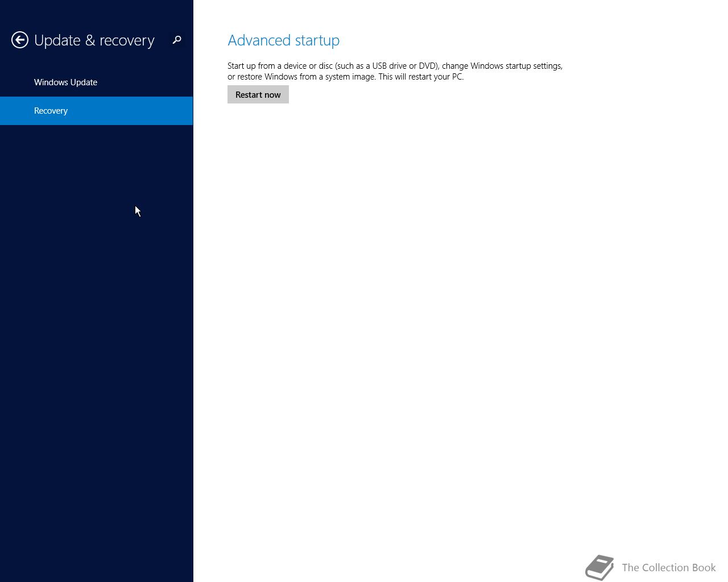Click the Advanced startup heading

pos(284,40)
